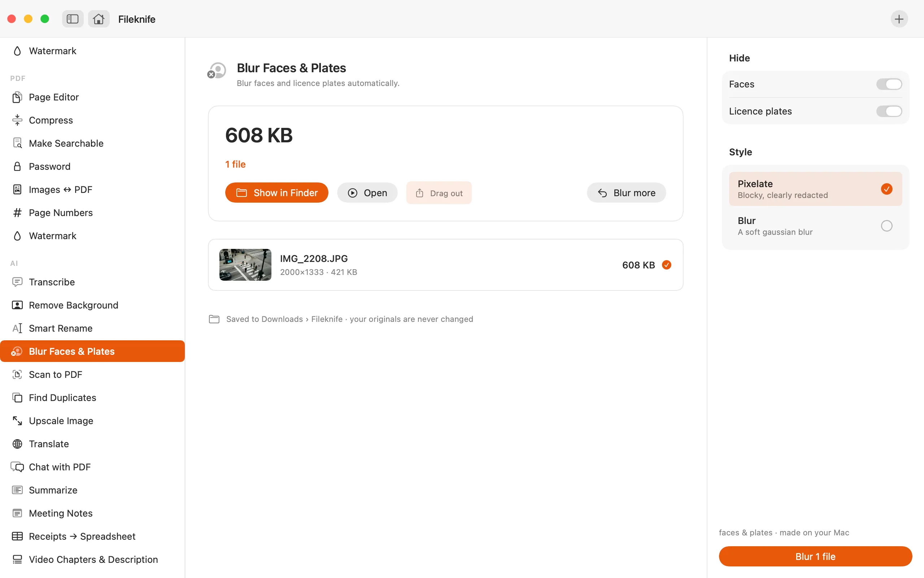Open the Password tool
Screen dimensions: 924x578
tap(92, 166)
